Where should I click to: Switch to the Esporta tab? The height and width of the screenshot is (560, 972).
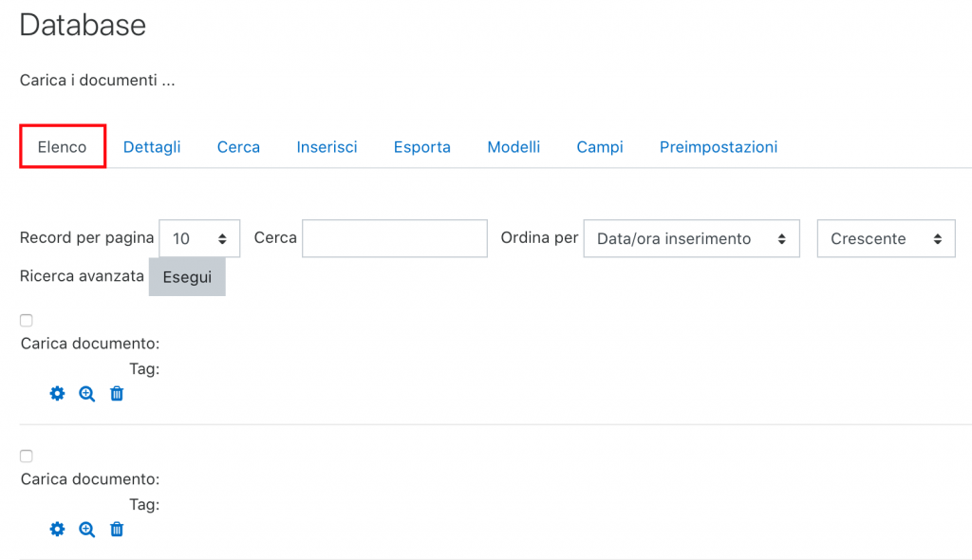pyautogui.click(x=422, y=147)
